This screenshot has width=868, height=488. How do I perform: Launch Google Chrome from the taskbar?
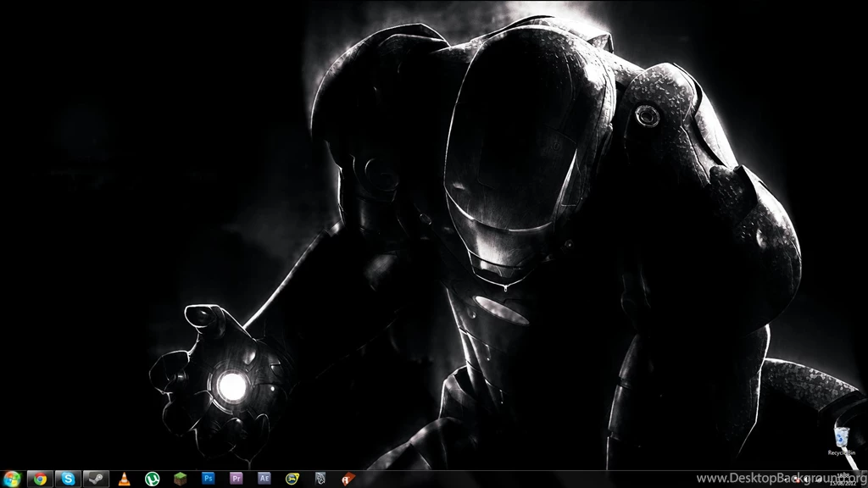pos(40,479)
